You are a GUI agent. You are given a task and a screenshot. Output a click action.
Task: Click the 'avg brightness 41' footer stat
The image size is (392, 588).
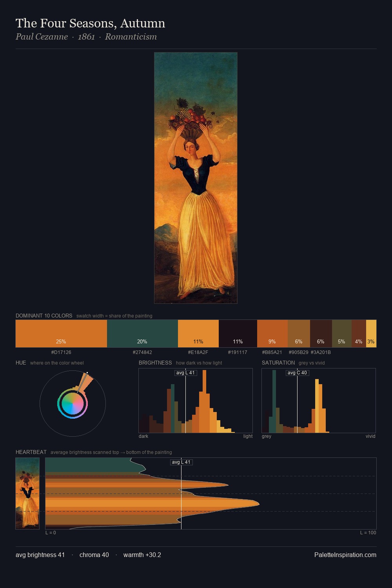pos(40,555)
